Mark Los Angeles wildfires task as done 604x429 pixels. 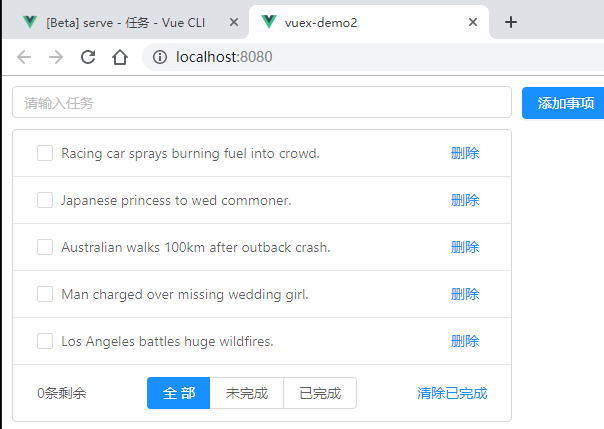45,341
